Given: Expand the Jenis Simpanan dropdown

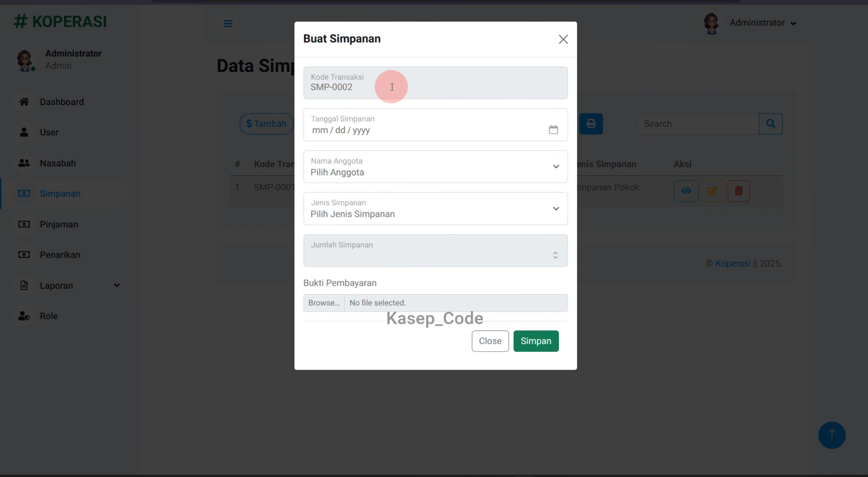Looking at the screenshot, I should click(x=556, y=209).
